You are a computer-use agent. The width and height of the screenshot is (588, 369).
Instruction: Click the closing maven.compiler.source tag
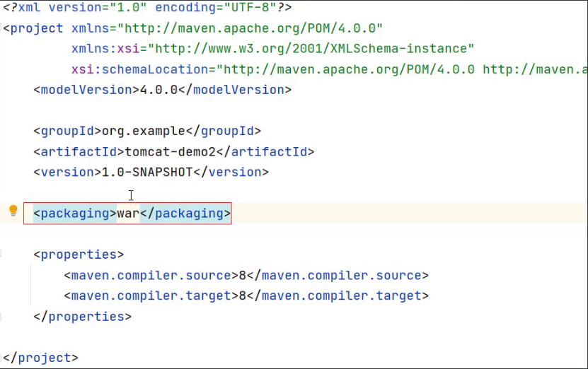[338, 276]
